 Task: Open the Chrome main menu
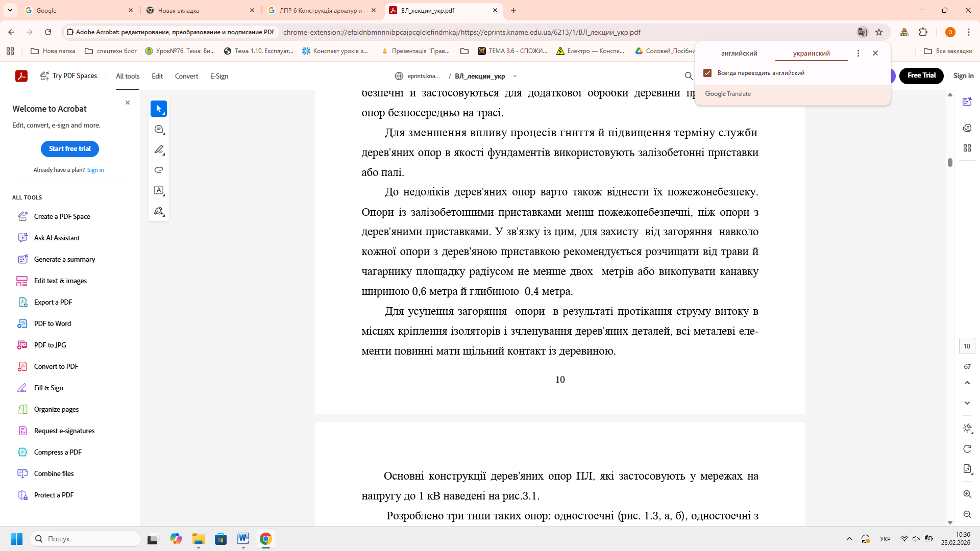click(969, 32)
